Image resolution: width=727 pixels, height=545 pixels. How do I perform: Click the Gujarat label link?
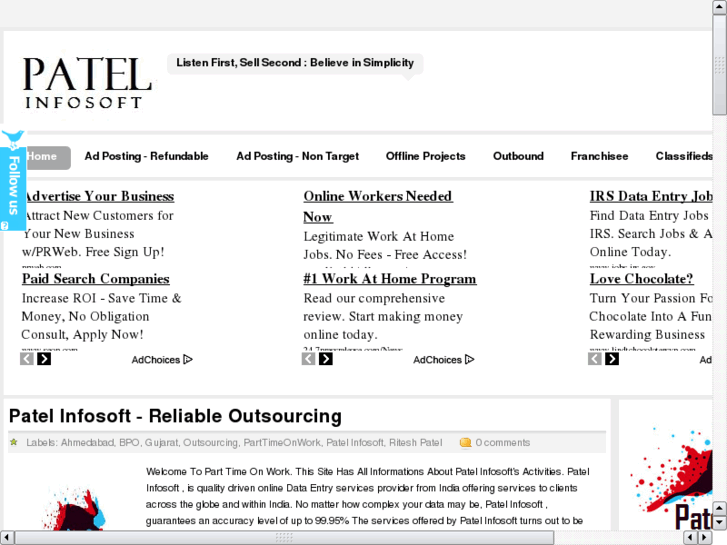point(161,443)
